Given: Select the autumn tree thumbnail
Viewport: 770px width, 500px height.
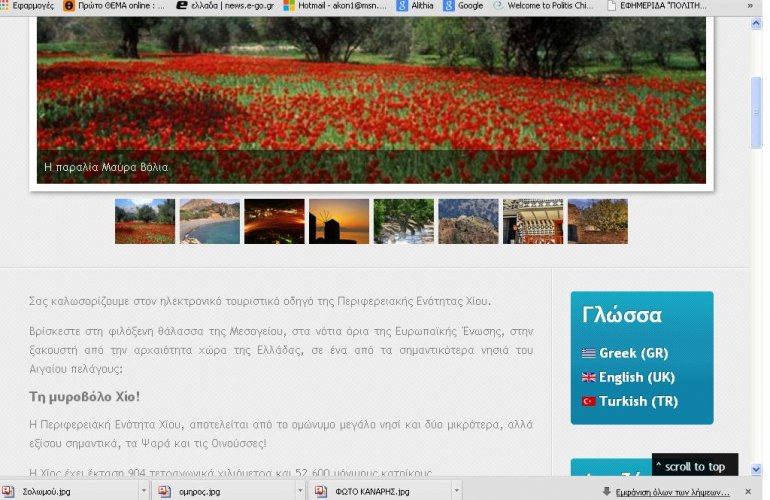Looking at the screenshot, I should (x=598, y=222).
